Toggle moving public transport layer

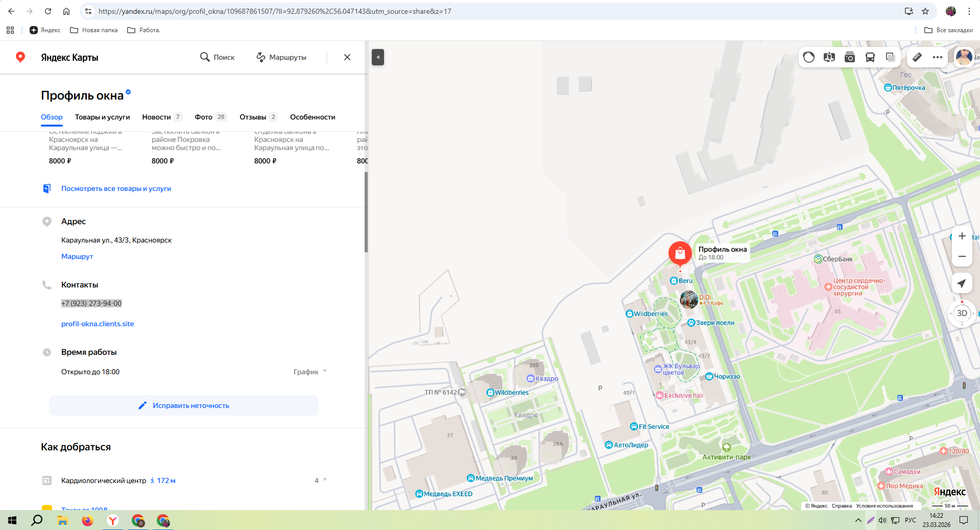click(870, 57)
